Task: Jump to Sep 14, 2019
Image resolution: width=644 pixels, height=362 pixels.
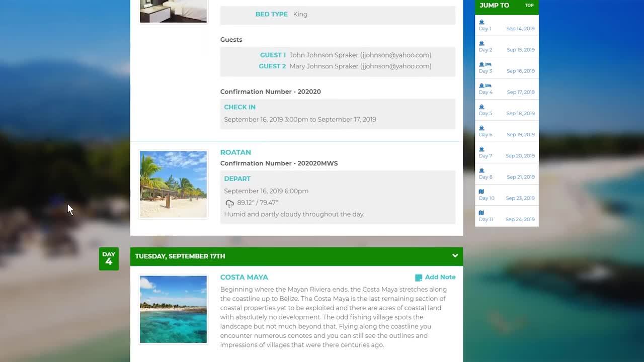Action: (x=521, y=29)
